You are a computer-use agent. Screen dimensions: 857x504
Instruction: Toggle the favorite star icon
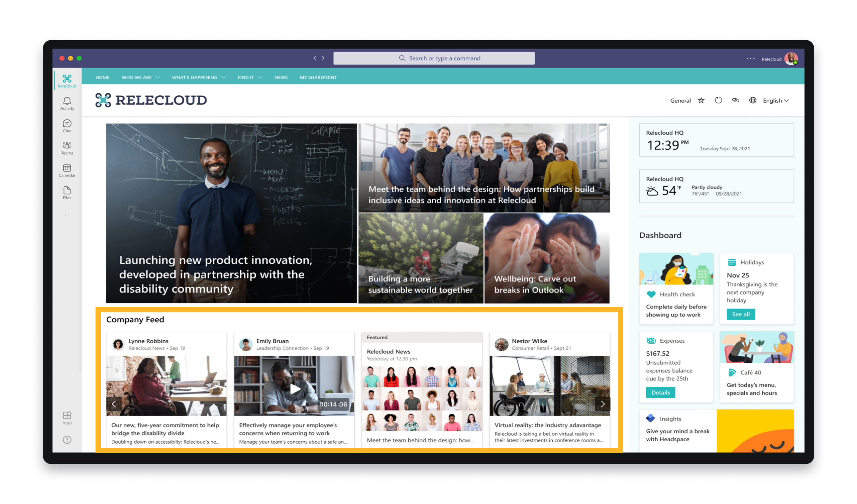(702, 100)
